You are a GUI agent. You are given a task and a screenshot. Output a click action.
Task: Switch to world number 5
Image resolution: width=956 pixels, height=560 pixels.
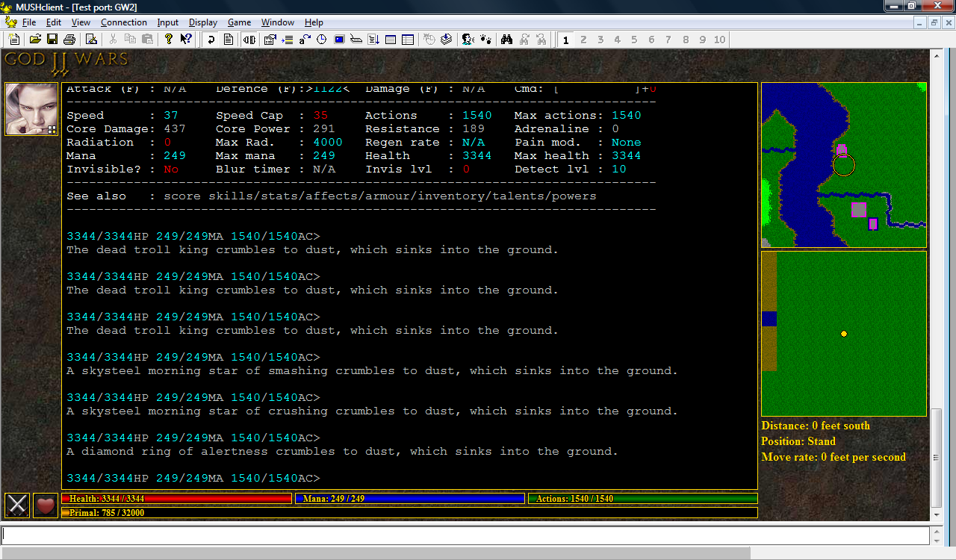pyautogui.click(x=634, y=40)
